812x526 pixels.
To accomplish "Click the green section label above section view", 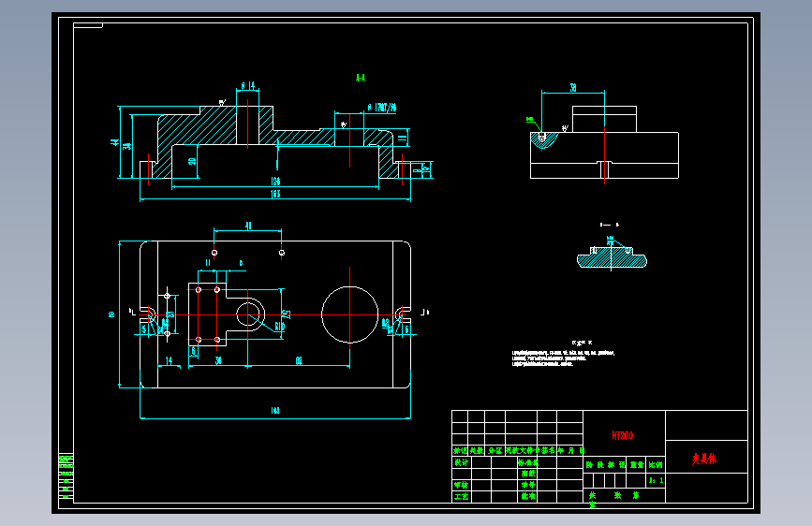I will pos(361,78).
